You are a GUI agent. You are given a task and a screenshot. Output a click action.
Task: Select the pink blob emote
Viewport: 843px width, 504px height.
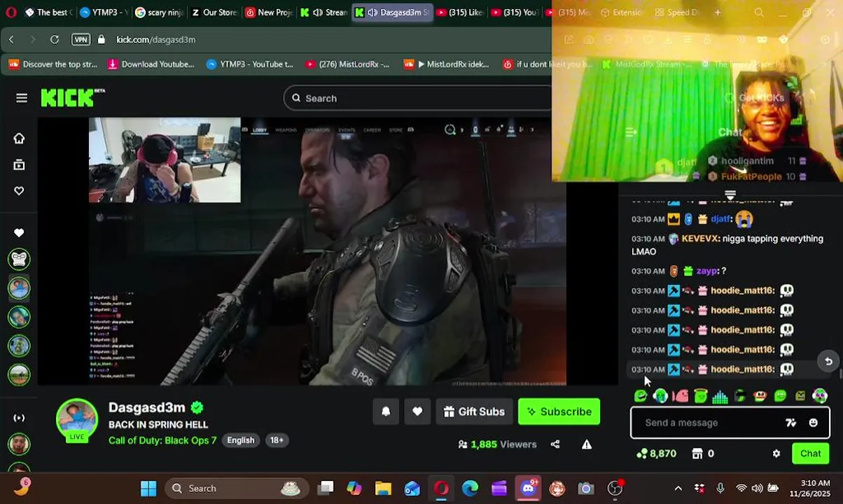[x=681, y=396]
